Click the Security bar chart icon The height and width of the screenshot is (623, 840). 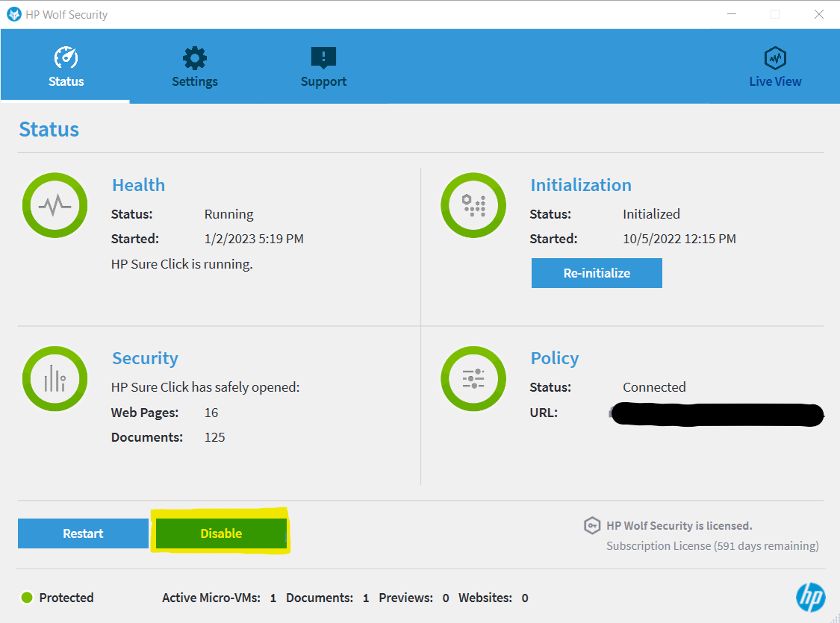pyautogui.click(x=55, y=378)
